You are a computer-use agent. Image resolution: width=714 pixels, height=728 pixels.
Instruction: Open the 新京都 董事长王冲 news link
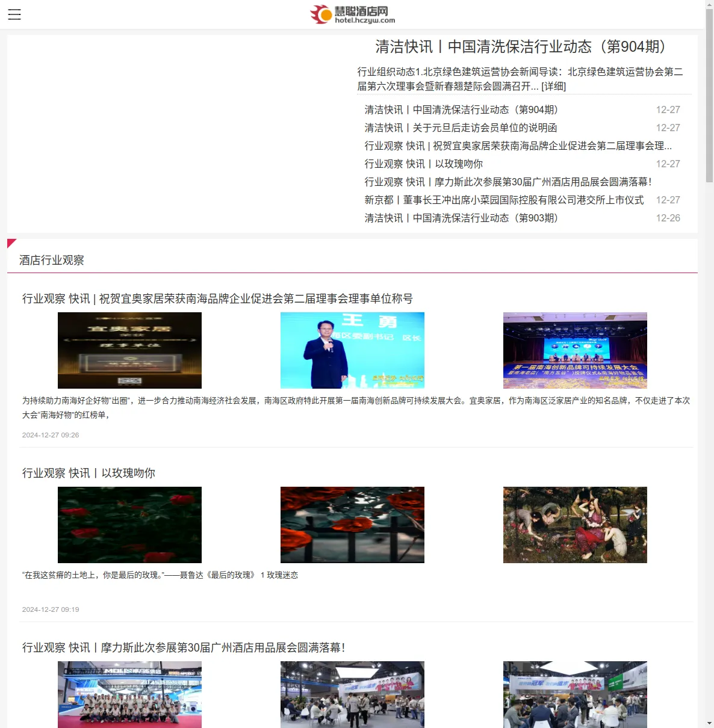click(x=504, y=200)
